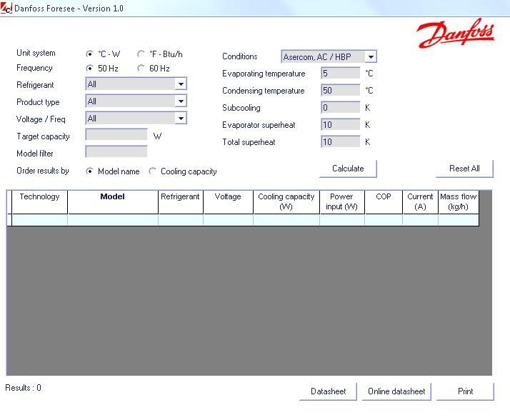Screen dimensions: 510x420
Task: Click the Danfoss logo
Action: click(x=456, y=34)
